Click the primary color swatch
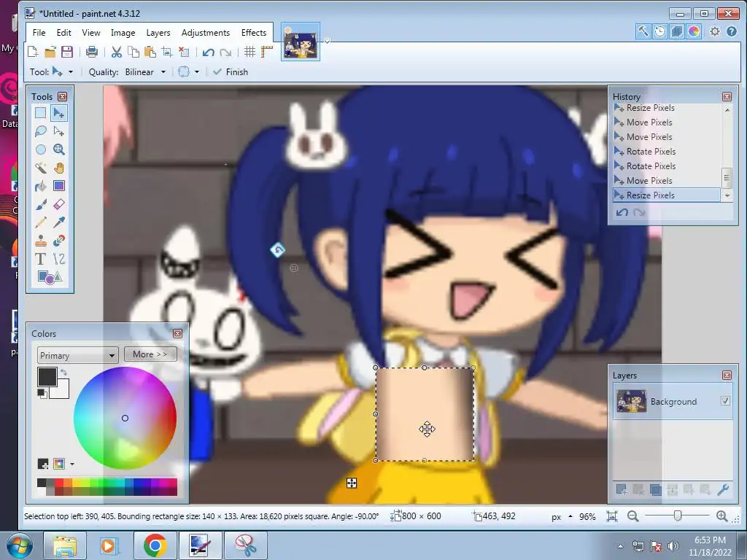Viewport: 747px width, 560px height. click(47, 377)
